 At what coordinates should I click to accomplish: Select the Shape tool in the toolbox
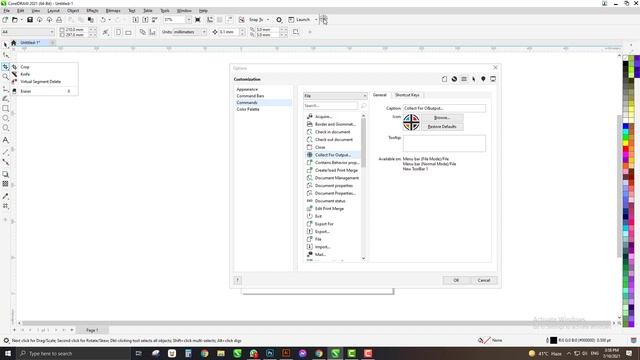[6, 55]
